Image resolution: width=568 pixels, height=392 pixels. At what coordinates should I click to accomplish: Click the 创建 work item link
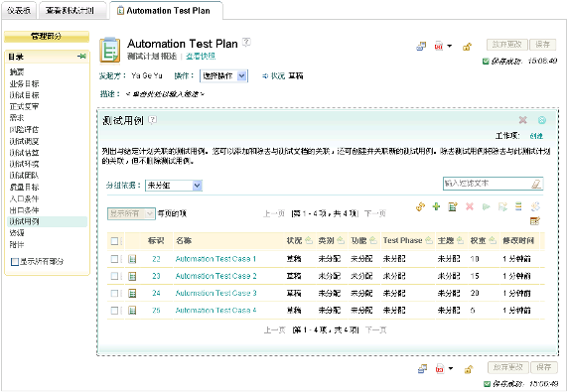pyautogui.click(x=536, y=136)
